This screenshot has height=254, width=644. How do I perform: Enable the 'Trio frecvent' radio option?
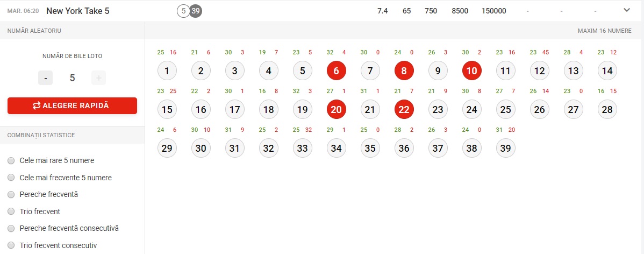pyautogui.click(x=11, y=211)
